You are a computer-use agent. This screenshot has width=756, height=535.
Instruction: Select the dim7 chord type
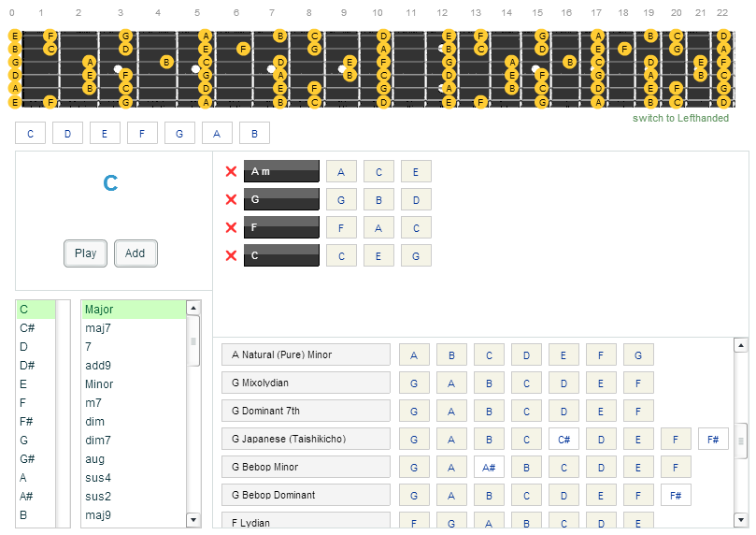pos(134,440)
